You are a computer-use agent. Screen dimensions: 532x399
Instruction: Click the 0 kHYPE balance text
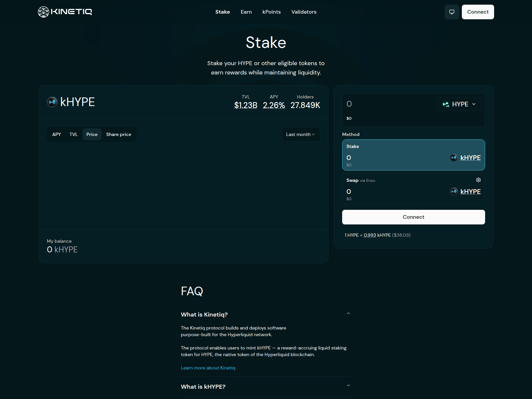62,250
